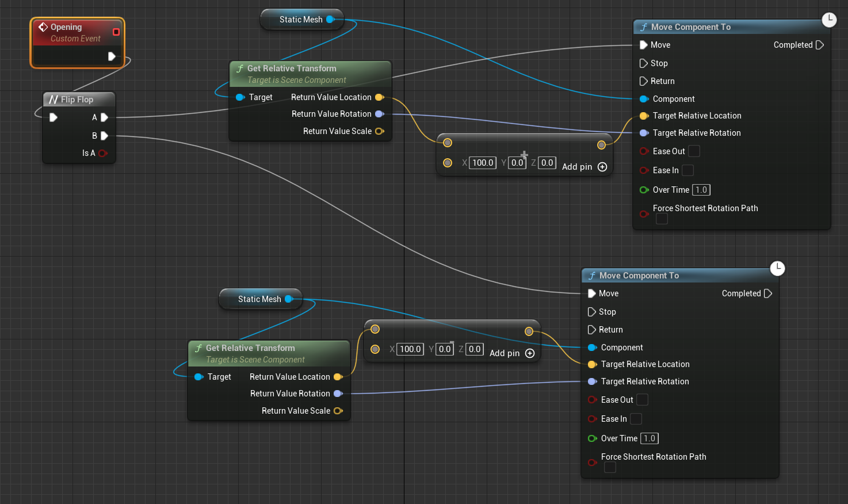Click the Completed pin on upper Move Component To
The height and width of the screenshot is (504, 848).
[820, 45]
